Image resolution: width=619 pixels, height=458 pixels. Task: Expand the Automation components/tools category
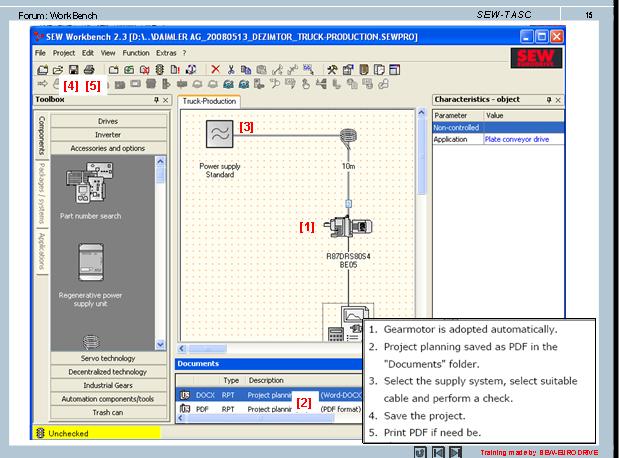pyautogui.click(x=108, y=399)
